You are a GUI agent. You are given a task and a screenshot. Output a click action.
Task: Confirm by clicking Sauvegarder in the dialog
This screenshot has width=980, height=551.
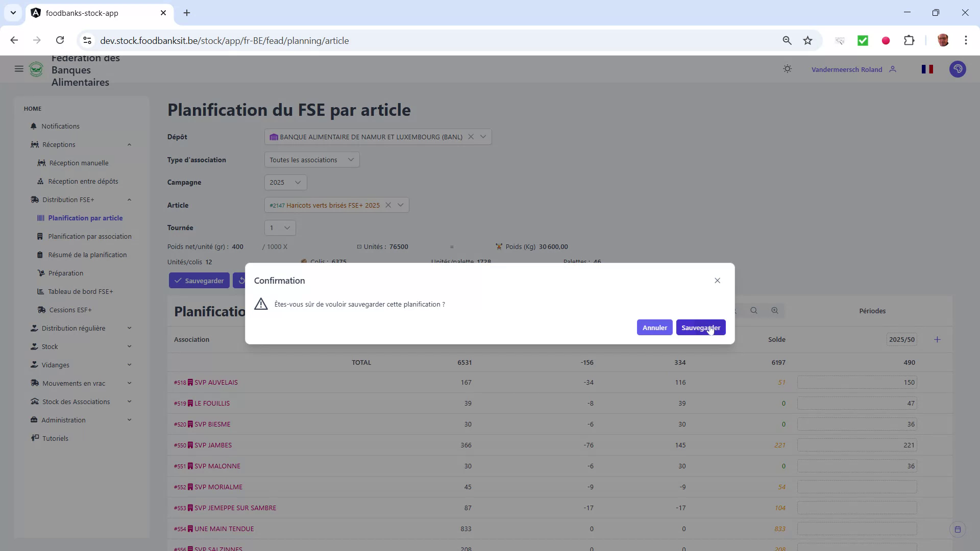pyautogui.click(x=701, y=327)
